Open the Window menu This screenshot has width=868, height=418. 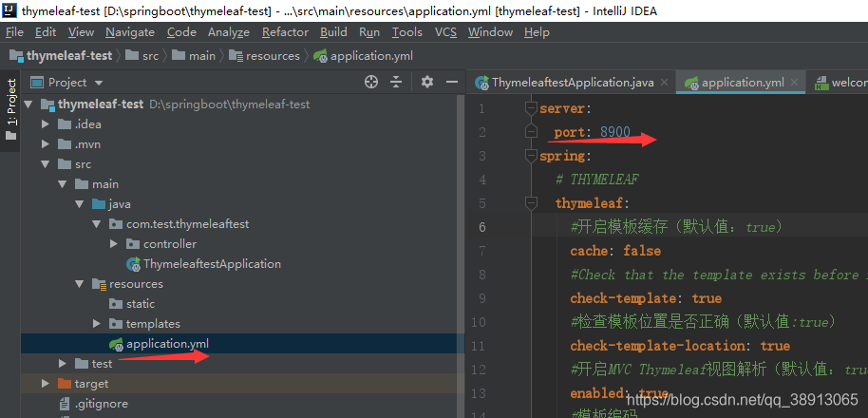point(490,32)
